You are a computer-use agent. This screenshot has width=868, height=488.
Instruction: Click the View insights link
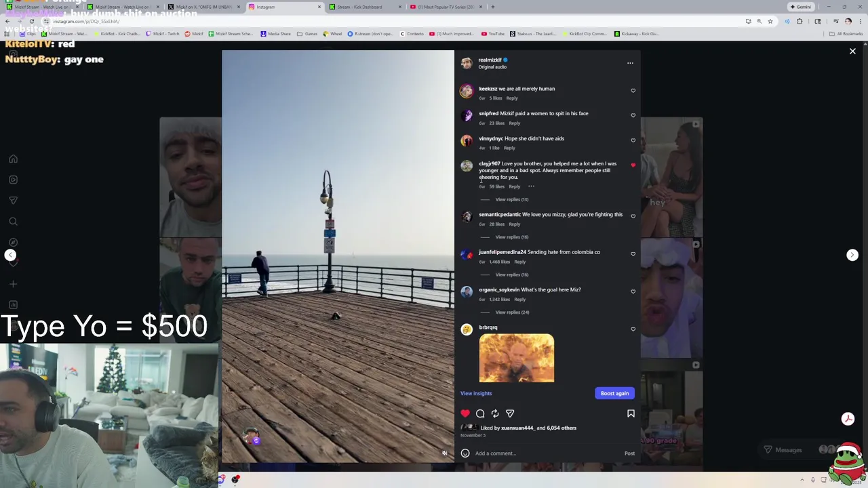[x=476, y=393]
